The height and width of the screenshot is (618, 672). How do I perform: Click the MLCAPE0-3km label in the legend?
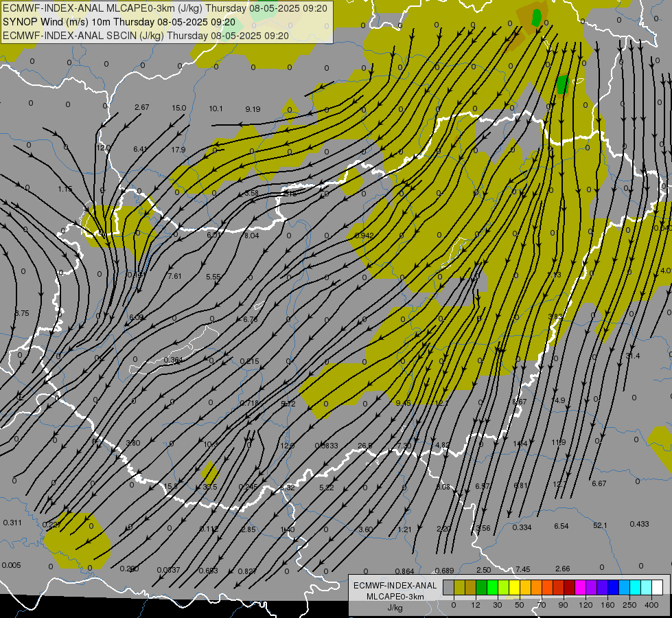(x=395, y=597)
